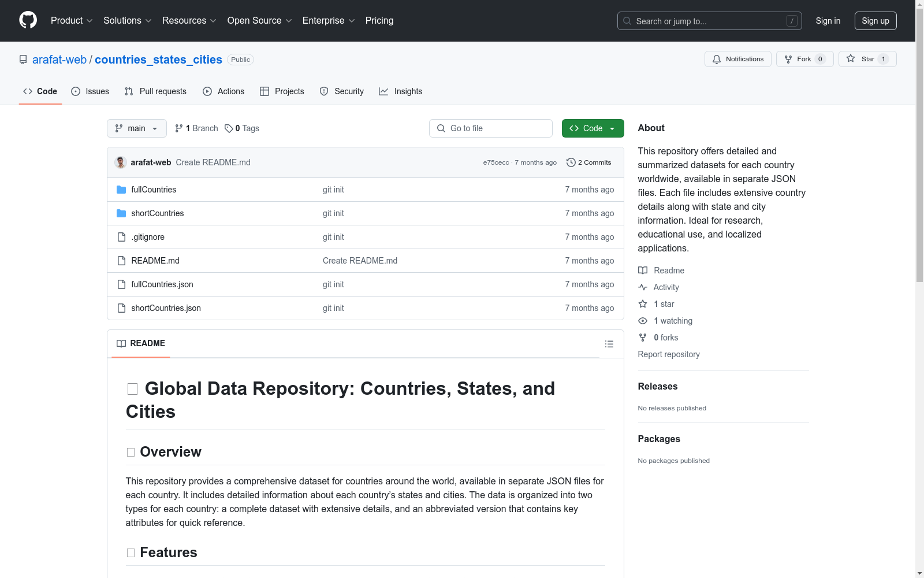The image size is (924, 578).
Task: Click the star icon in Star button
Action: click(851, 58)
